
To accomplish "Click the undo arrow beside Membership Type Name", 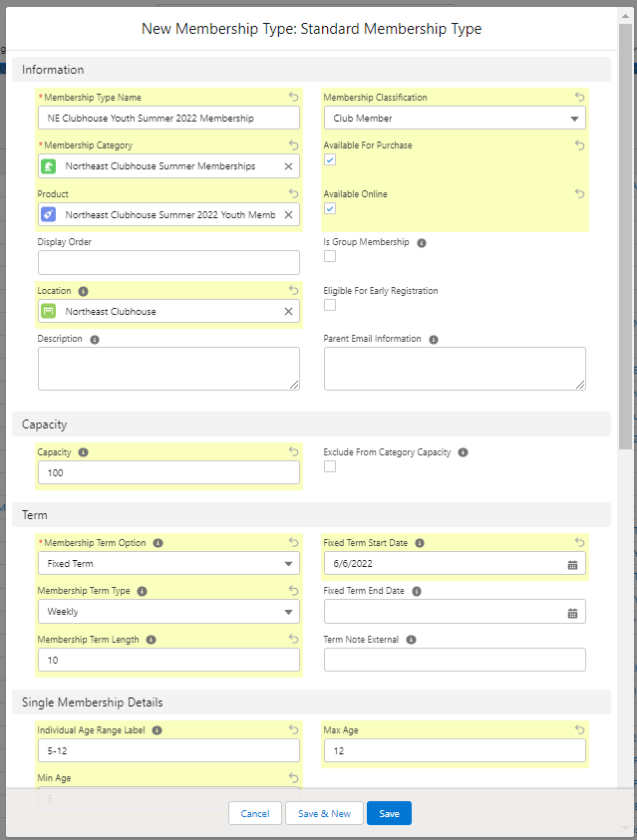I will [291, 97].
